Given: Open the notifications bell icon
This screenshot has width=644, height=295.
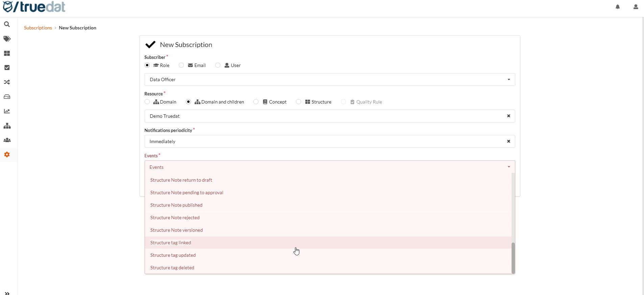Looking at the screenshot, I should 618,7.
